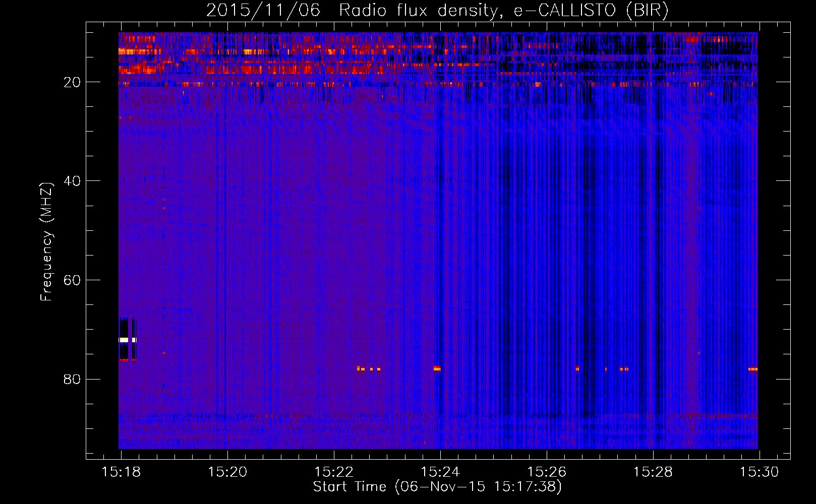The width and height of the screenshot is (816, 504).
Task: Click the 'Start Time (06-Nov-15 15:17:38)' label
Action: [x=437, y=487]
